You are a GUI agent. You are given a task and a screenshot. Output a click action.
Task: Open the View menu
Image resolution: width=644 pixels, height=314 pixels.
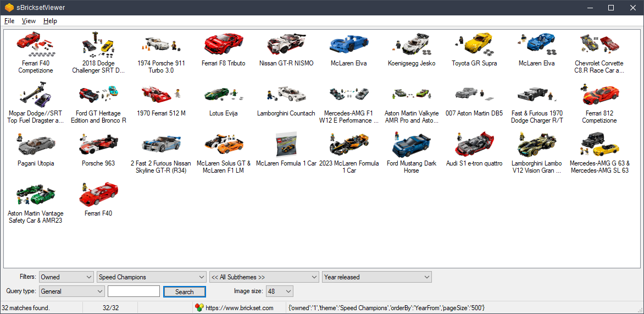(29, 21)
